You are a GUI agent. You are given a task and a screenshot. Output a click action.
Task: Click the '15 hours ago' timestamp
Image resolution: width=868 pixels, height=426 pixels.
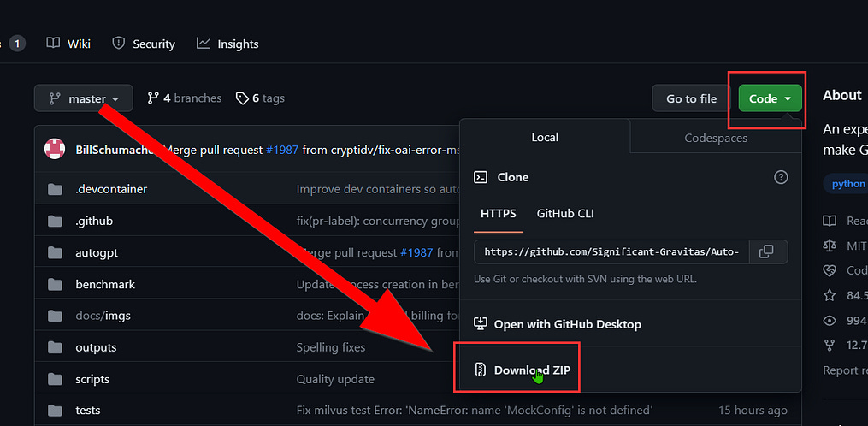point(753,411)
